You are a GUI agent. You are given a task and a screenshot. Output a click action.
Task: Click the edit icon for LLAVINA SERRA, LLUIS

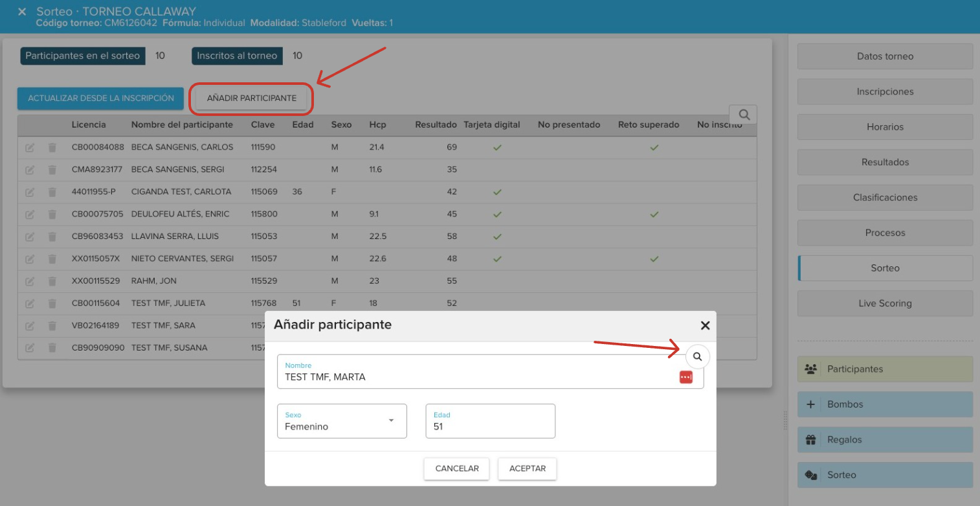pyautogui.click(x=30, y=236)
